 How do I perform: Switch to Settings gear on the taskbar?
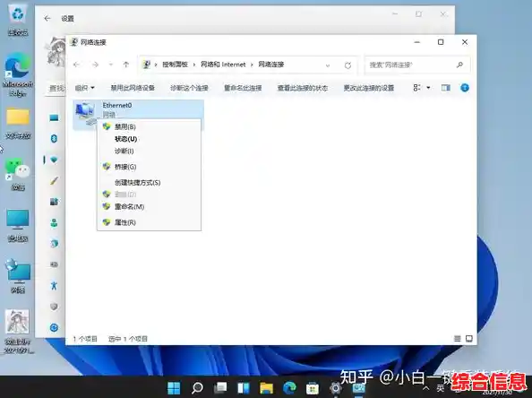(x=336, y=388)
